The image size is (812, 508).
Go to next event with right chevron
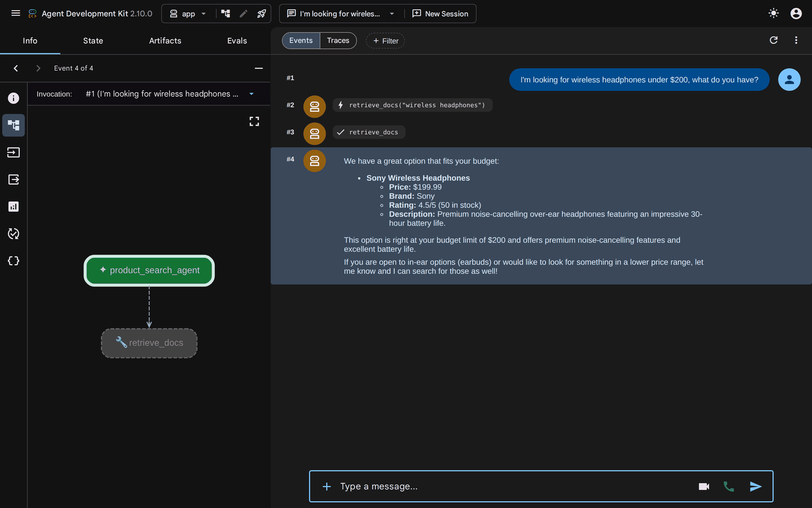tap(38, 68)
